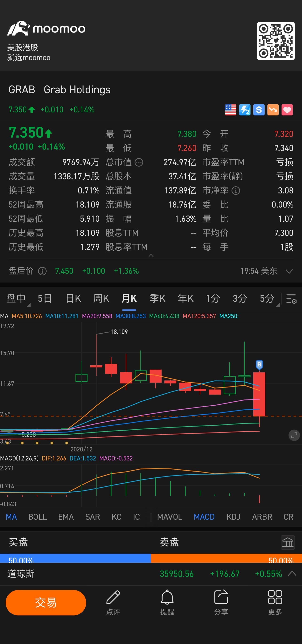Open 点评 comment pencil button

pos(113,603)
